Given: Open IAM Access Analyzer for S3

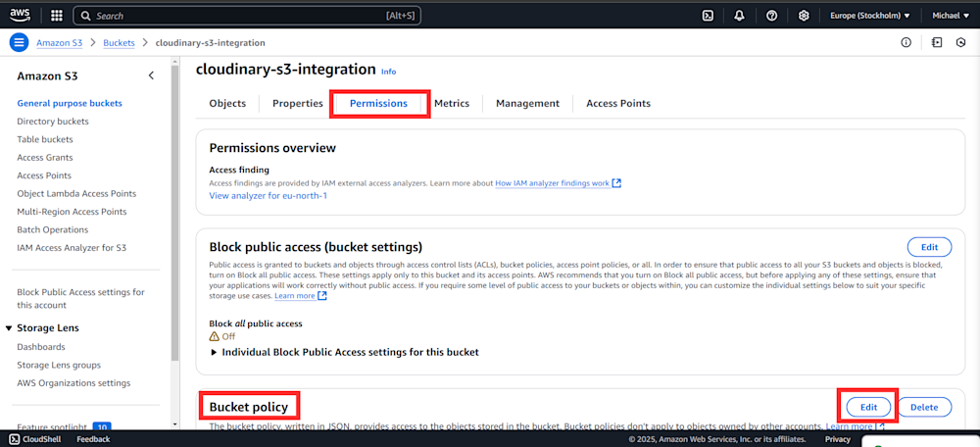Looking at the screenshot, I should point(72,248).
